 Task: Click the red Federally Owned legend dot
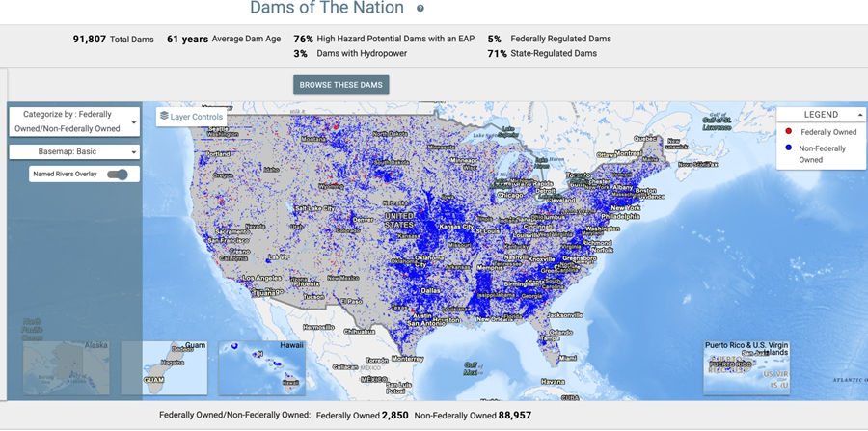point(789,132)
